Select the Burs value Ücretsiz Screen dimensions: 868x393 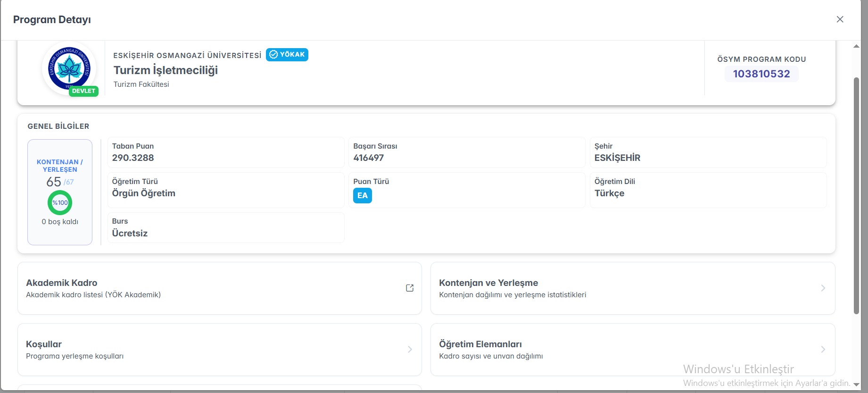[x=130, y=234]
